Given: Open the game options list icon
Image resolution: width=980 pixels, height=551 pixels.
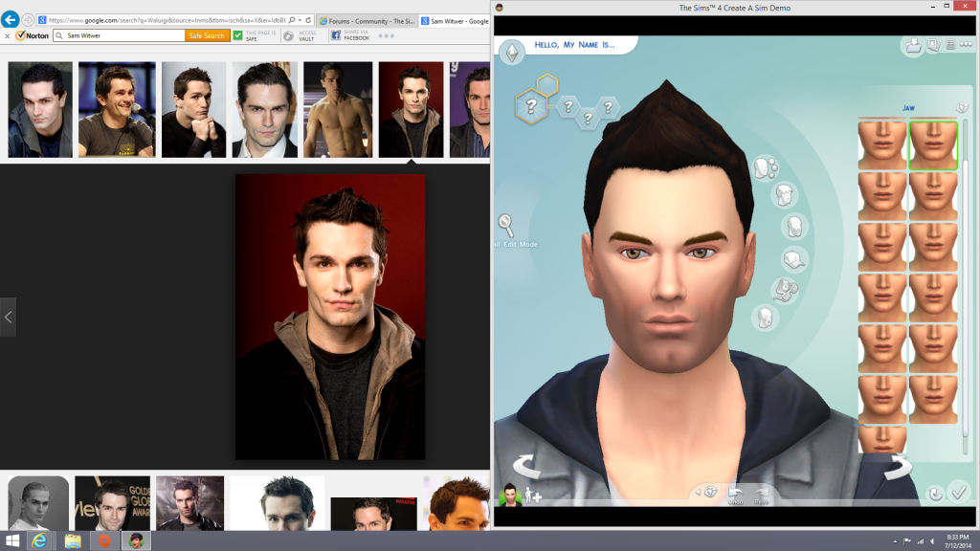Looking at the screenshot, I should pos(950,44).
